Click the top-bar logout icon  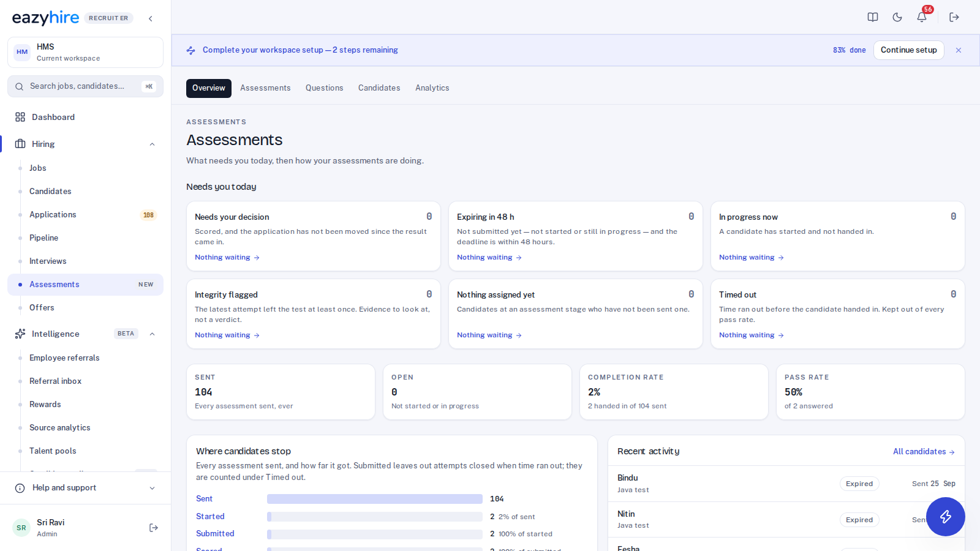[954, 17]
